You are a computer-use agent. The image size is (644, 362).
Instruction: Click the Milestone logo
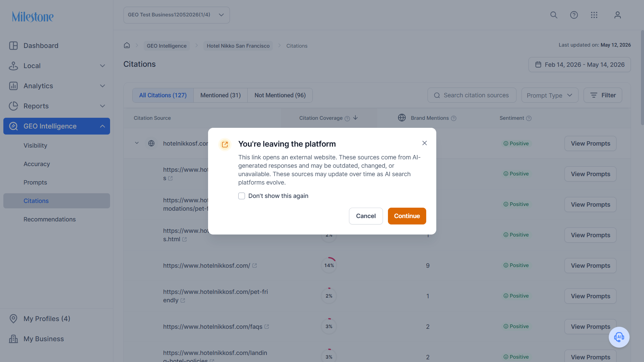(x=33, y=16)
